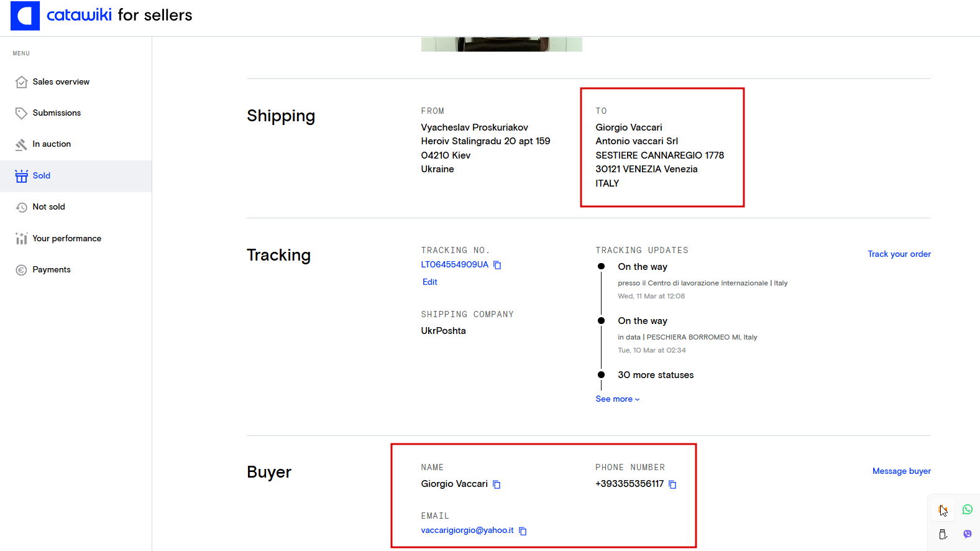Go to Submissions page
Image resolution: width=980 pixels, height=551 pixels.
click(x=57, y=113)
